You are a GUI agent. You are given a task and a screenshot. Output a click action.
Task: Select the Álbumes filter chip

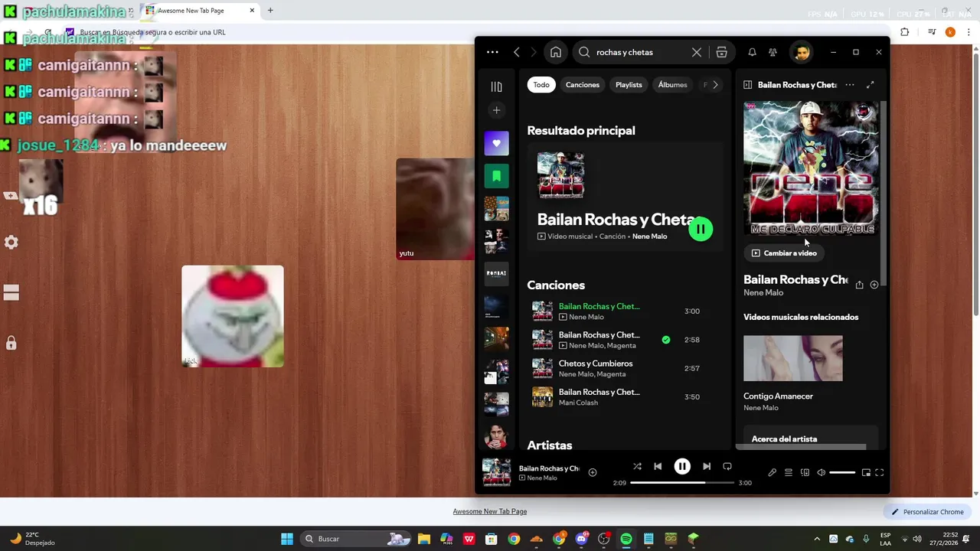click(673, 85)
